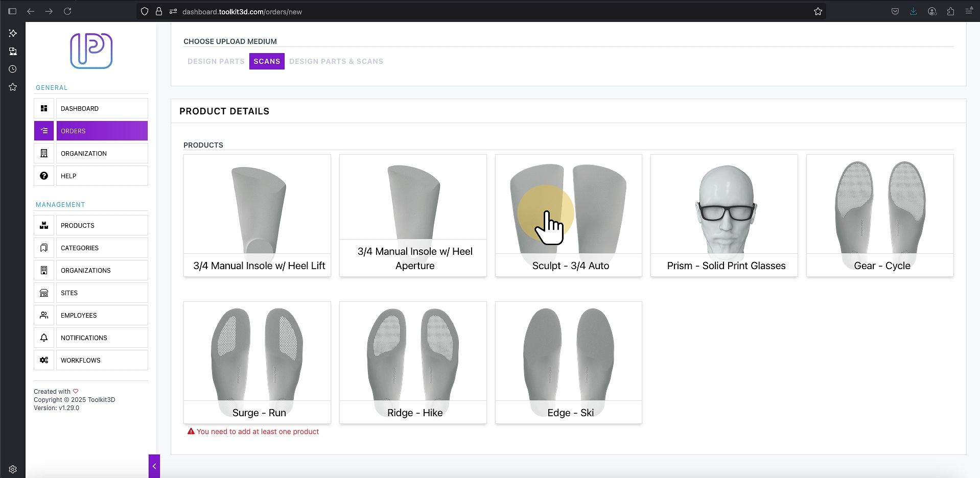Open the browser downloads icon
The height and width of the screenshot is (478, 980).
coord(913,11)
